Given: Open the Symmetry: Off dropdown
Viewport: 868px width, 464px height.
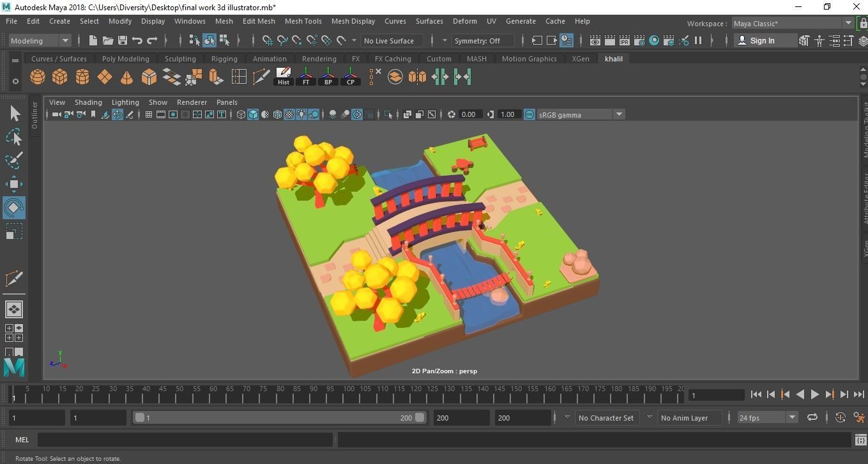Looking at the screenshot, I should 483,40.
